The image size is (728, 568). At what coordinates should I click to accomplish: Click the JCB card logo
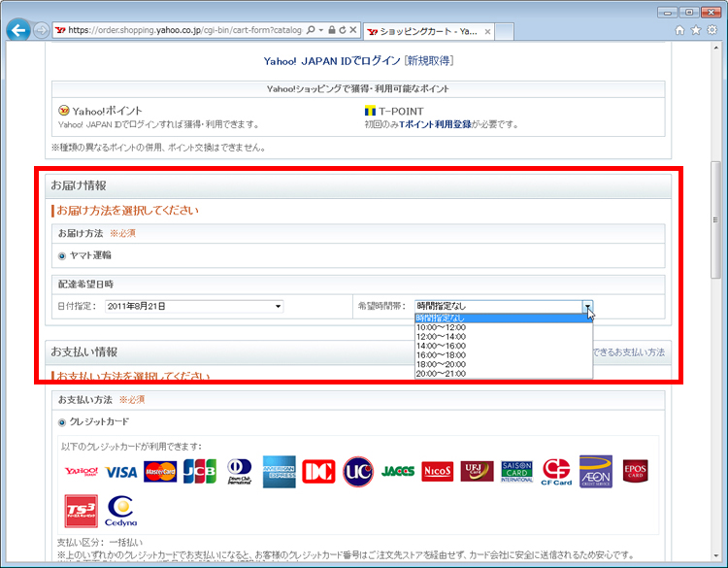point(200,472)
